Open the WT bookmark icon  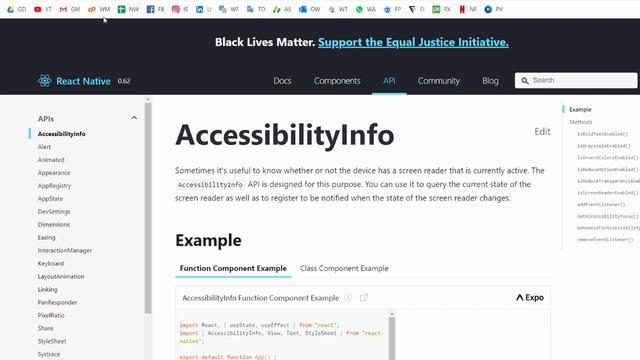[x=331, y=9]
